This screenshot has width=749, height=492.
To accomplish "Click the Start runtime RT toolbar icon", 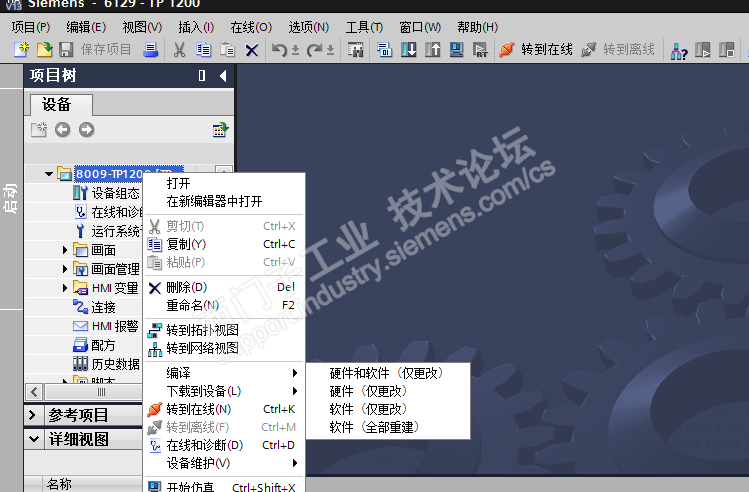I will (x=480, y=49).
